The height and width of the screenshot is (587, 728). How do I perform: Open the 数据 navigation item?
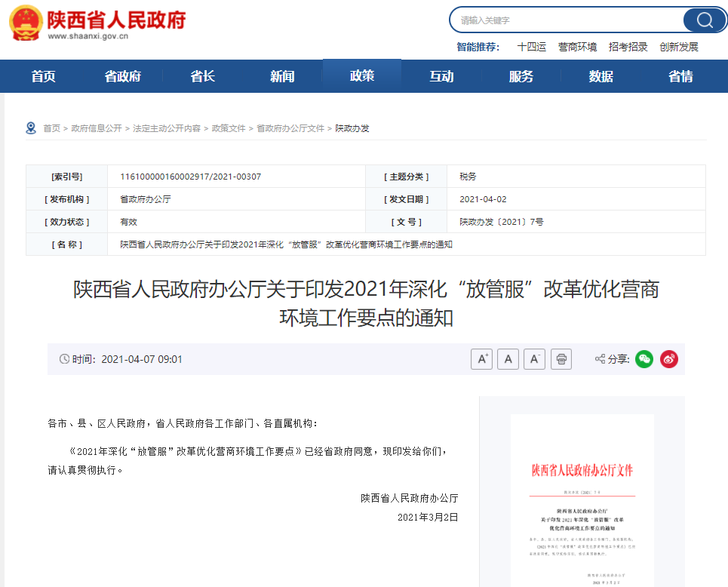601,76
